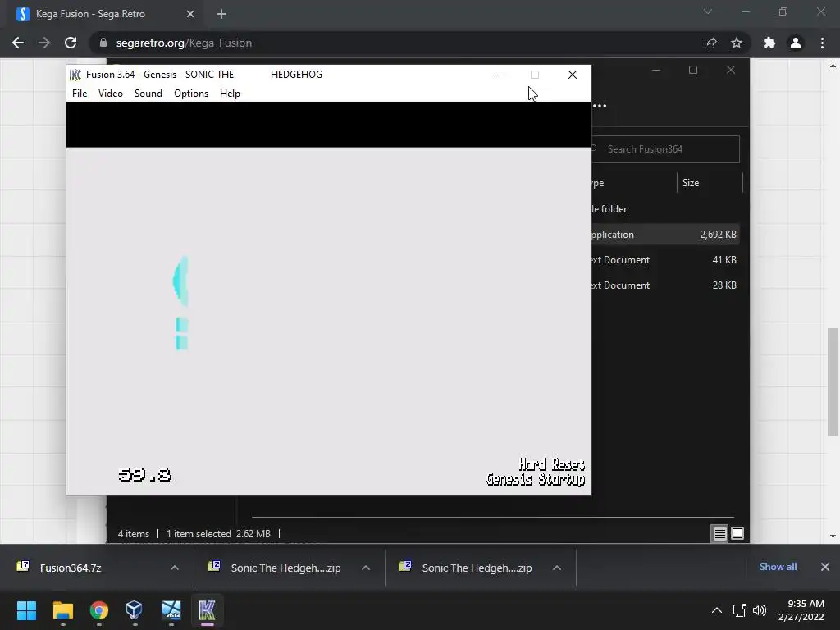Open the Chrome three-dot menu
Viewport: 840px width, 630px height.
(x=822, y=43)
